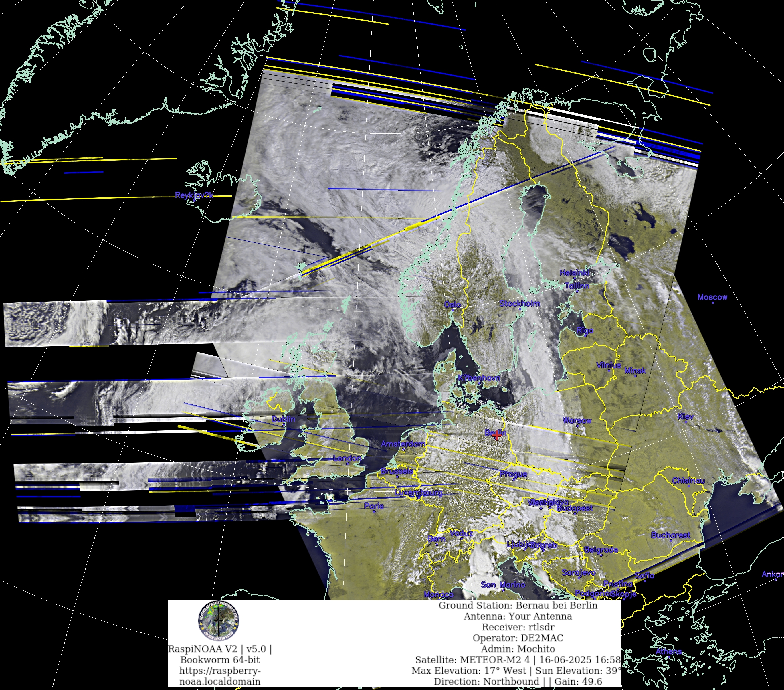
Task: Select 'Ground Station: Bernau bei Berlin' line
Action: pos(518,606)
